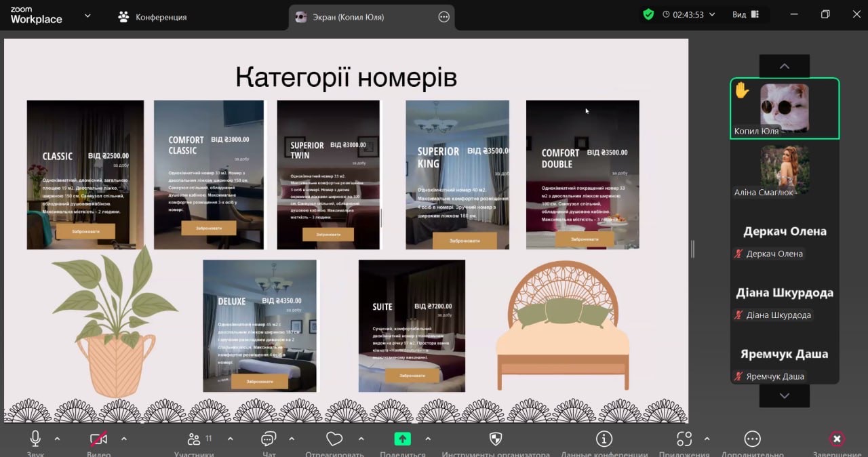Expand participants options arrow beside Участники
The height and width of the screenshot is (457, 868).
230,439
